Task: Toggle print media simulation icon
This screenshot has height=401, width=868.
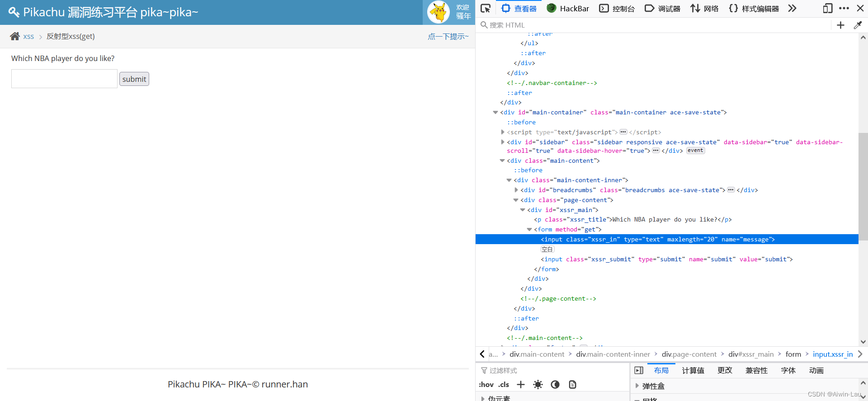Action: tap(572, 385)
